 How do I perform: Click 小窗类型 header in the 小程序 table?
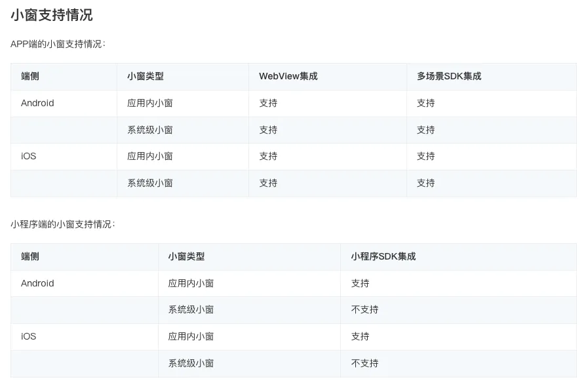click(186, 256)
